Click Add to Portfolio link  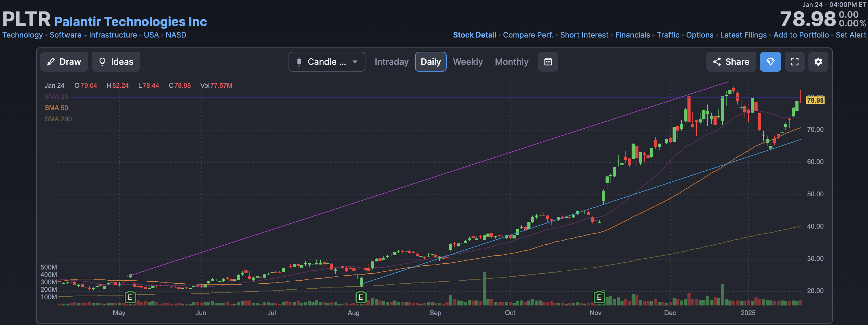coord(801,35)
